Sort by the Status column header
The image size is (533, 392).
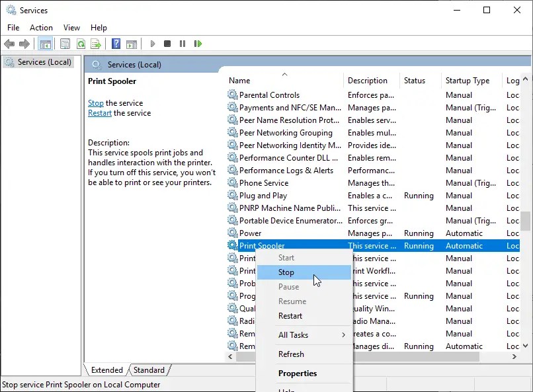click(x=420, y=81)
